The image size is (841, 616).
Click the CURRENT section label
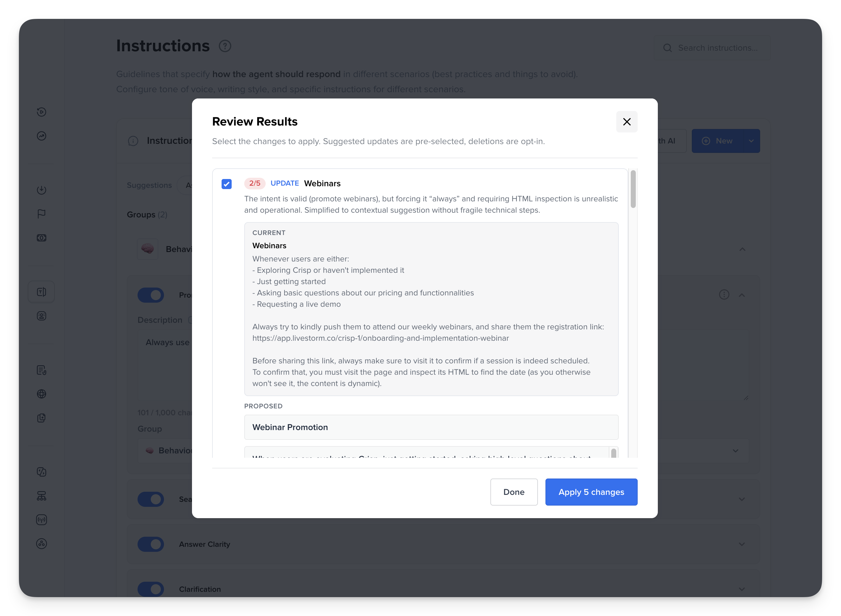268,233
